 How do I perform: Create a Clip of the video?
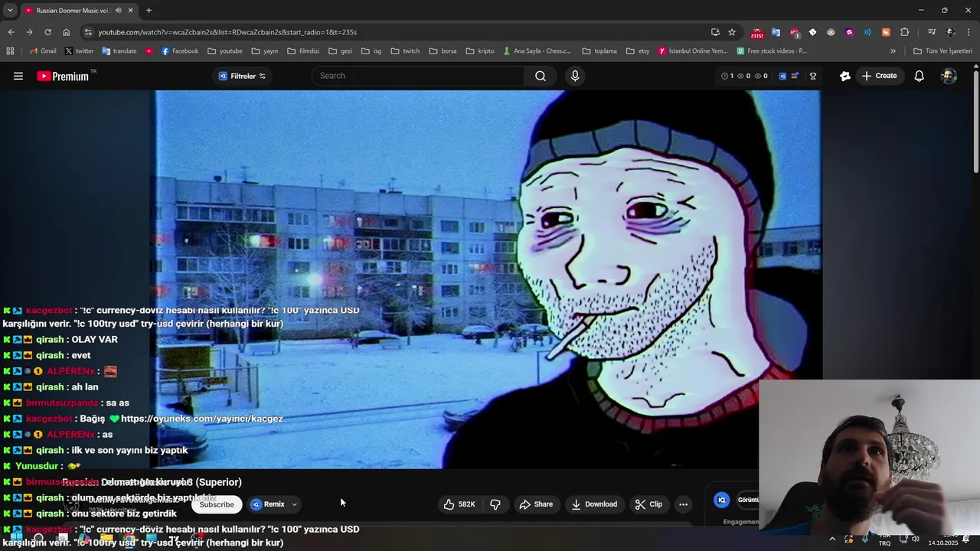(648, 504)
